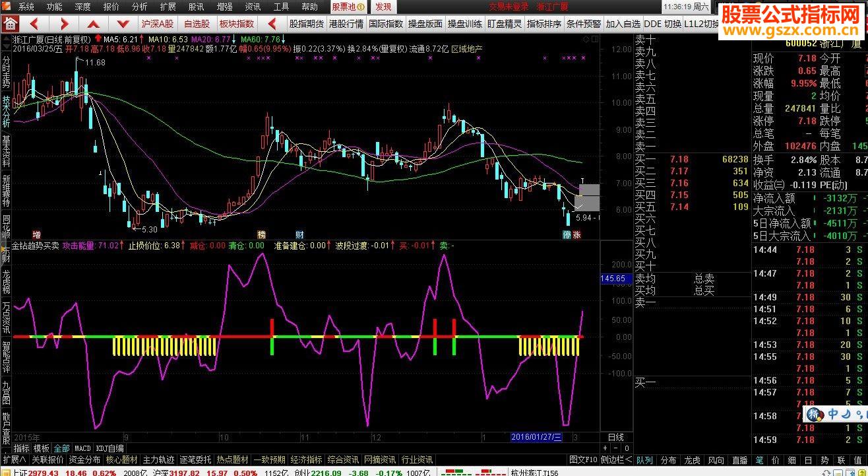The width and height of the screenshot is (868, 476).
Task: Open the 万点资讯 side tab
Action: (6, 317)
